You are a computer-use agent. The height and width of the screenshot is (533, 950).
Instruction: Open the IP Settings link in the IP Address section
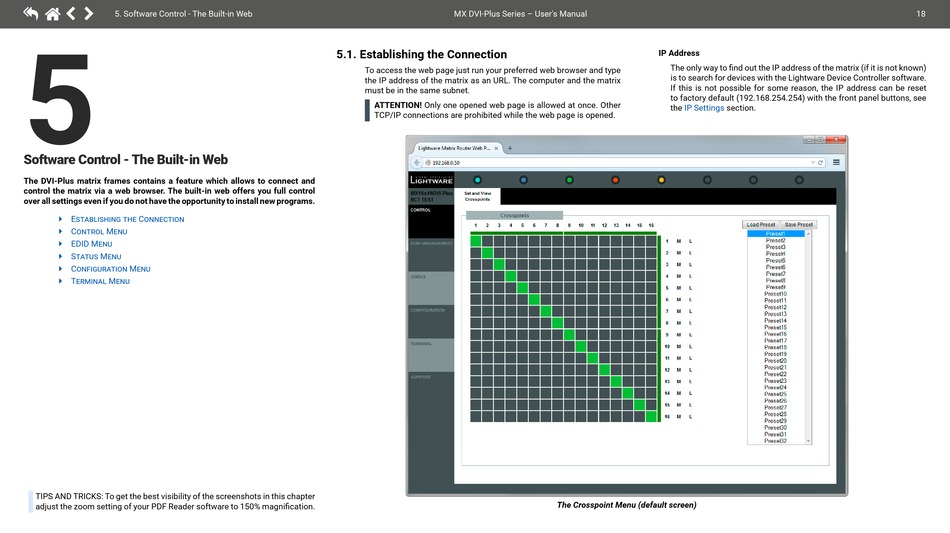click(x=704, y=108)
